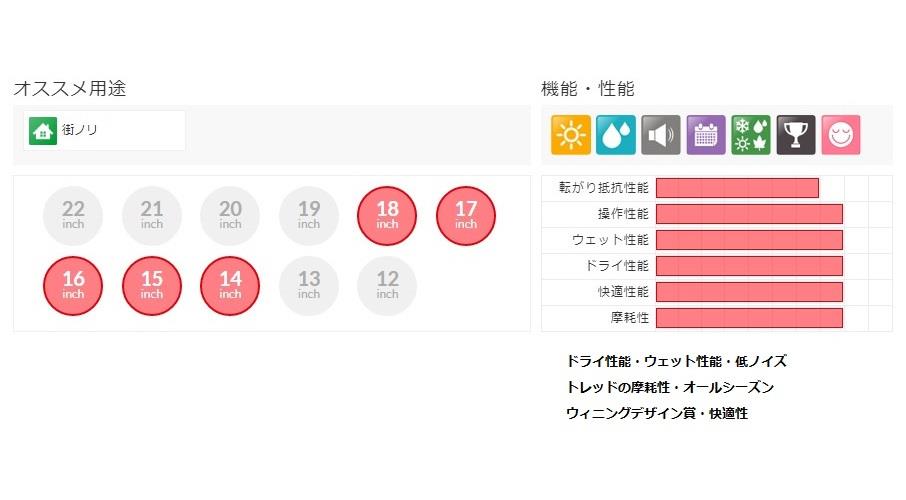Screen dimensions: 906x500
Task: Click the green all-season weather icon
Action: [751, 135]
